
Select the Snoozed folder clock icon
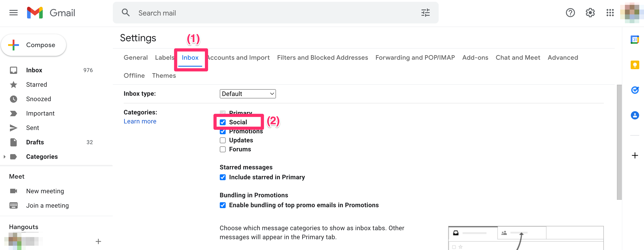(x=14, y=99)
